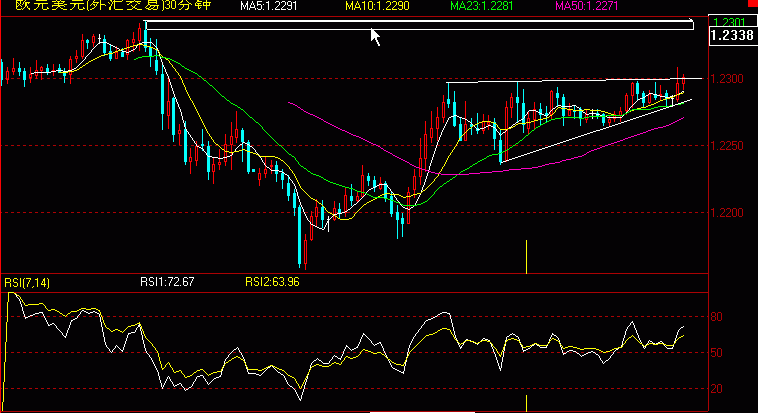Select the MA5:1.2291 indicator label
This screenshot has width=758, height=413.
269,6
